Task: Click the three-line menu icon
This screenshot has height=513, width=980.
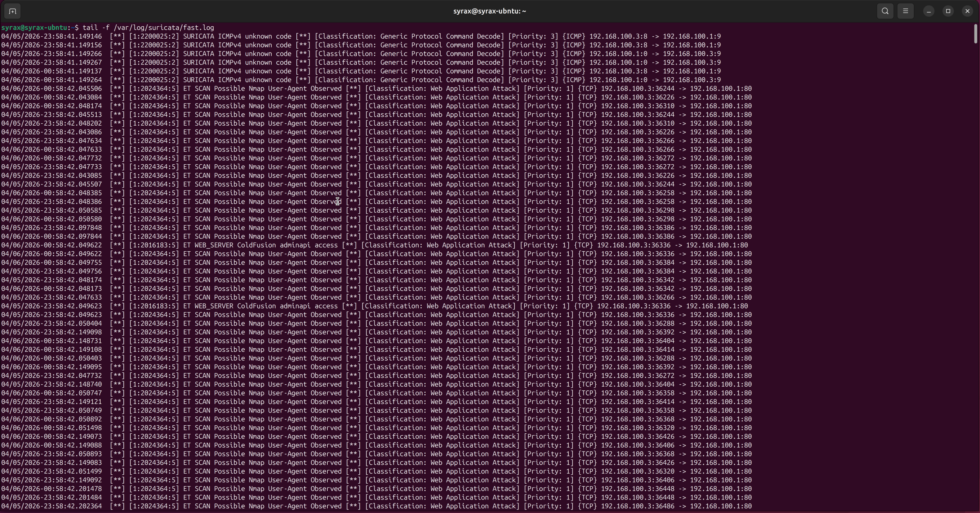Action: pyautogui.click(x=905, y=10)
